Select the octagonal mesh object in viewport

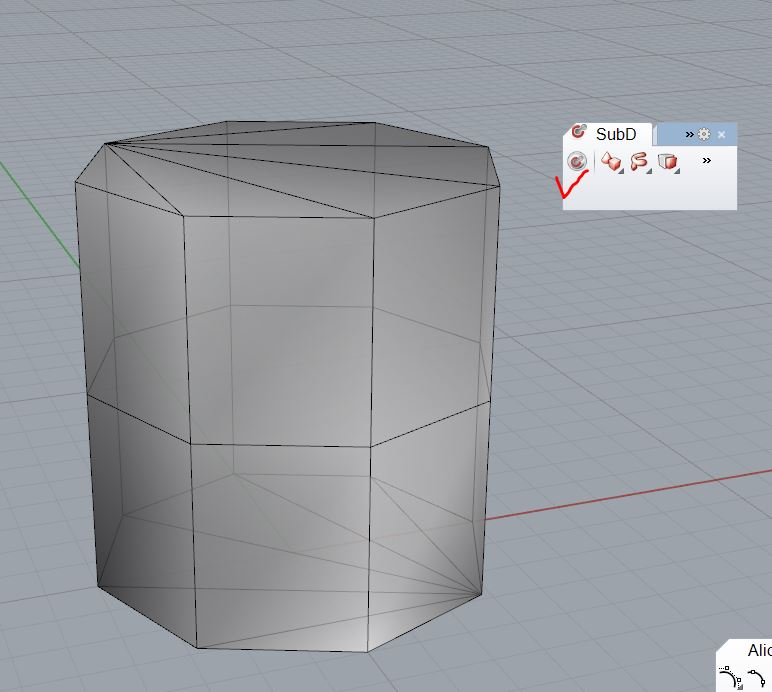pos(290,384)
